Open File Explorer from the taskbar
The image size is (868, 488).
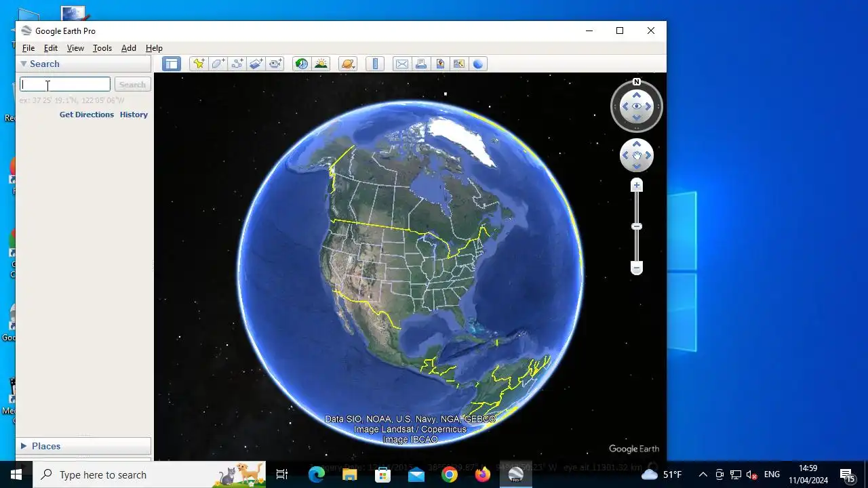tap(350, 474)
